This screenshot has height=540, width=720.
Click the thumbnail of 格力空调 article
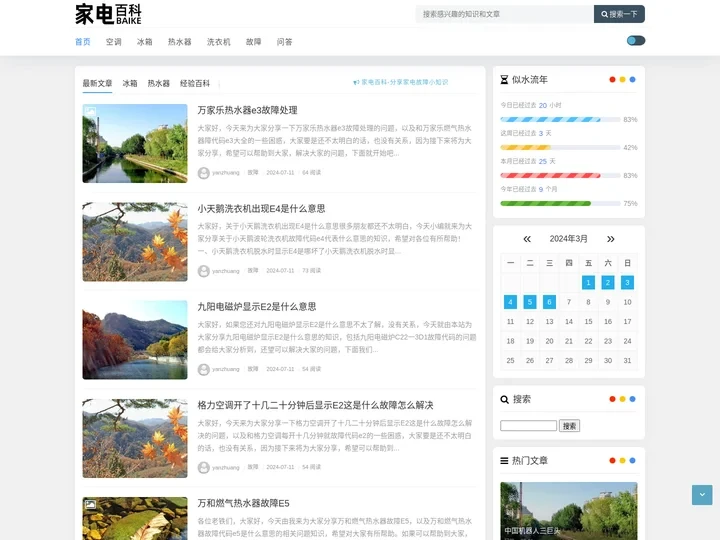pyautogui.click(x=135, y=438)
